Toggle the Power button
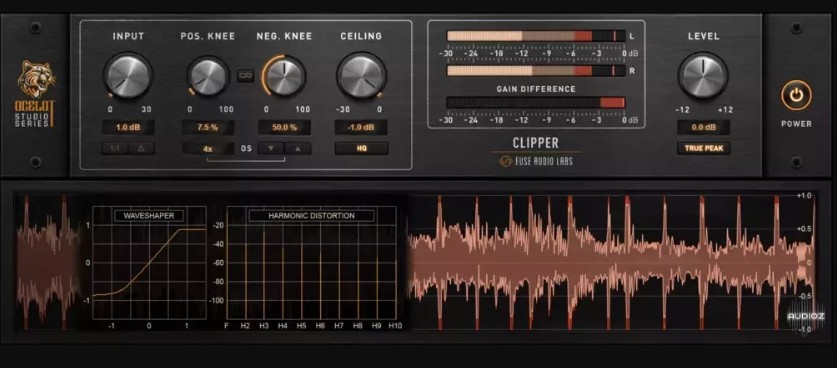This screenshot has width=837, height=368. tap(796, 95)
